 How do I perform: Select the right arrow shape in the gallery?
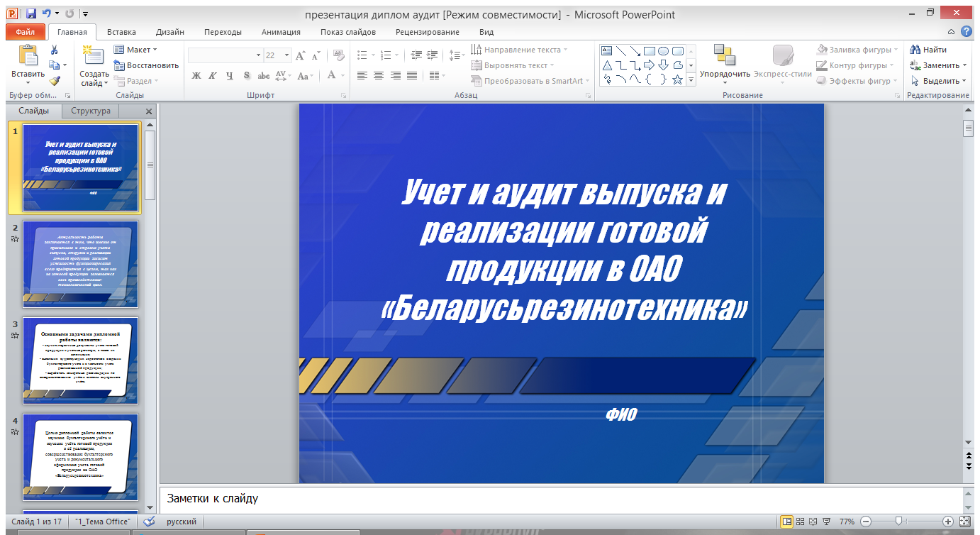pyautogui.click(x=648, y=65)
